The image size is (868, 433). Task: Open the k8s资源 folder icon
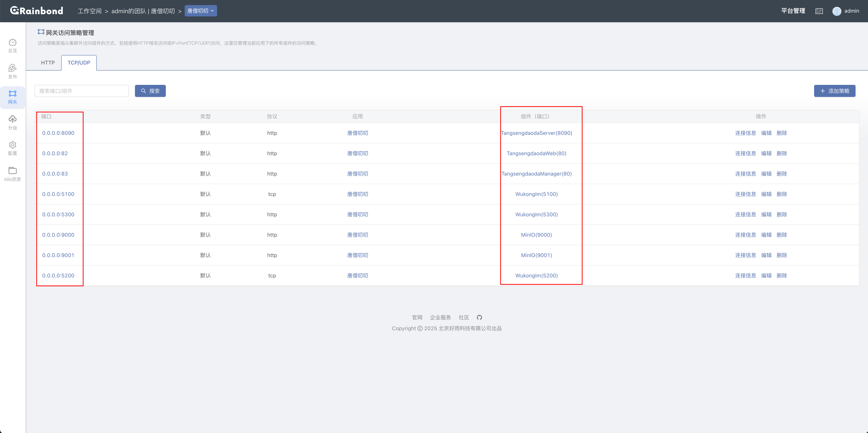[x=12, y=171]
